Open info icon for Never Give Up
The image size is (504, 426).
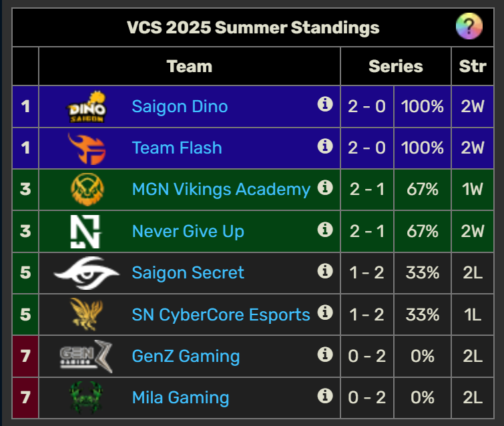[x=325, y=230]
